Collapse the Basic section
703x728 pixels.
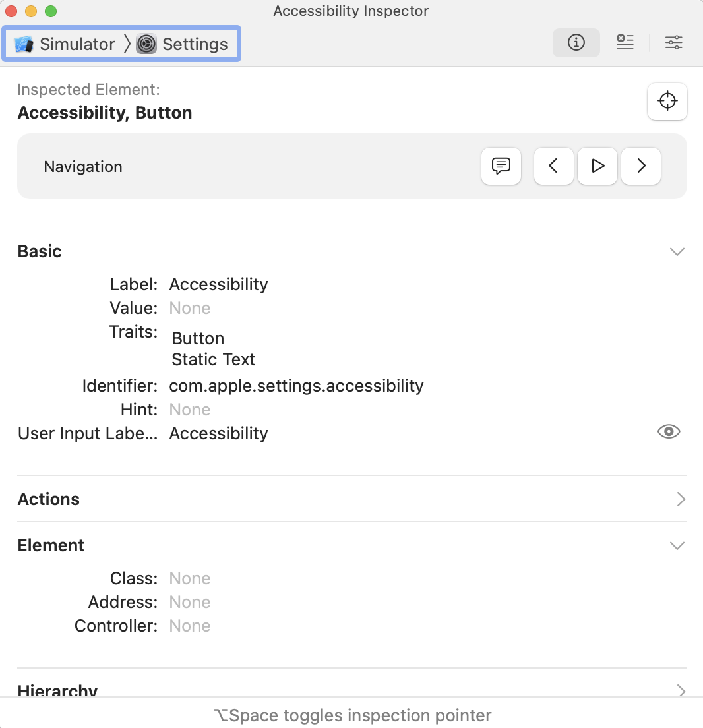tap(677, 251)
